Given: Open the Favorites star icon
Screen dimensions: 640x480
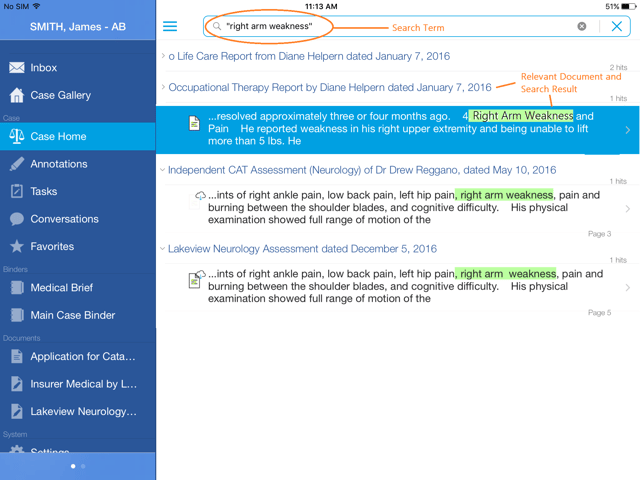Looking at the screenshot, I should [x=17, y=246].
